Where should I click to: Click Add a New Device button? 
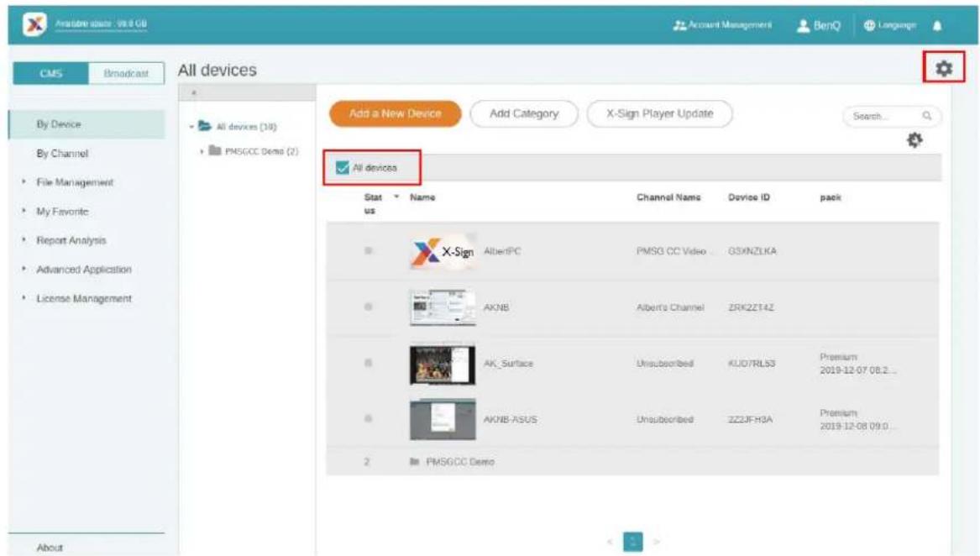(395, 114)
